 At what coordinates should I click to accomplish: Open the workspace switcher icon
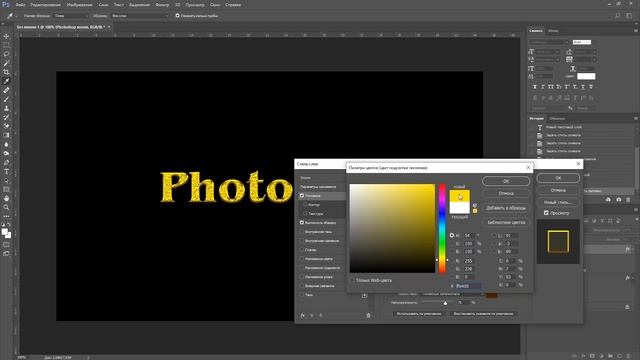click(629, 16)
